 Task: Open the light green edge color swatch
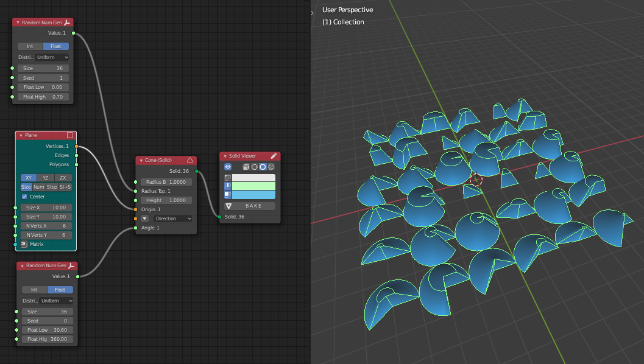(253, 186)
